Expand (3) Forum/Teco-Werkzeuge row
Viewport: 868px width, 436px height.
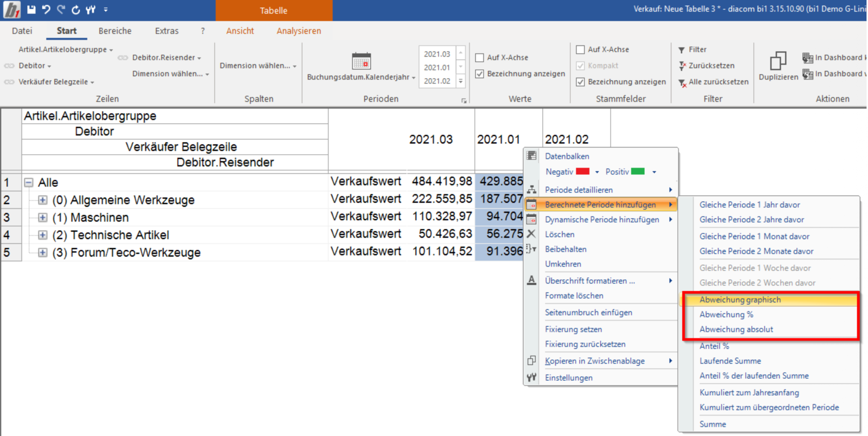43,253
